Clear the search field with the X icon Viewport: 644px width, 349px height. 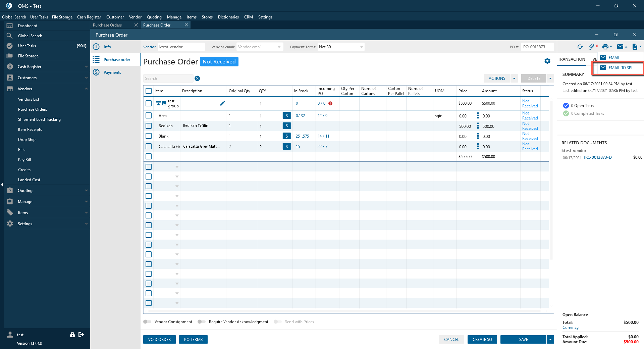pos(197,79)
